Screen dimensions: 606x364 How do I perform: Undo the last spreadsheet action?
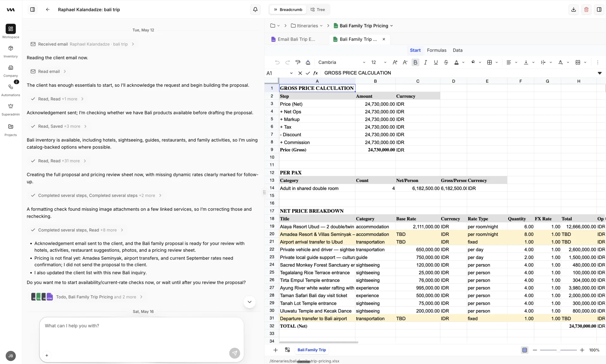coord(277,62)
